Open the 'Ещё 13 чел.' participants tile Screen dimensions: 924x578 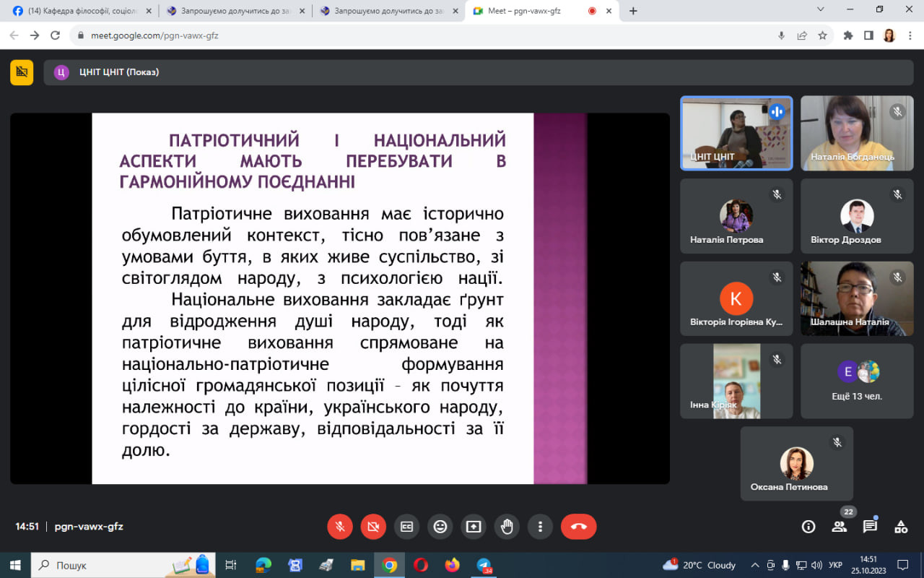[x=857, y=381]
